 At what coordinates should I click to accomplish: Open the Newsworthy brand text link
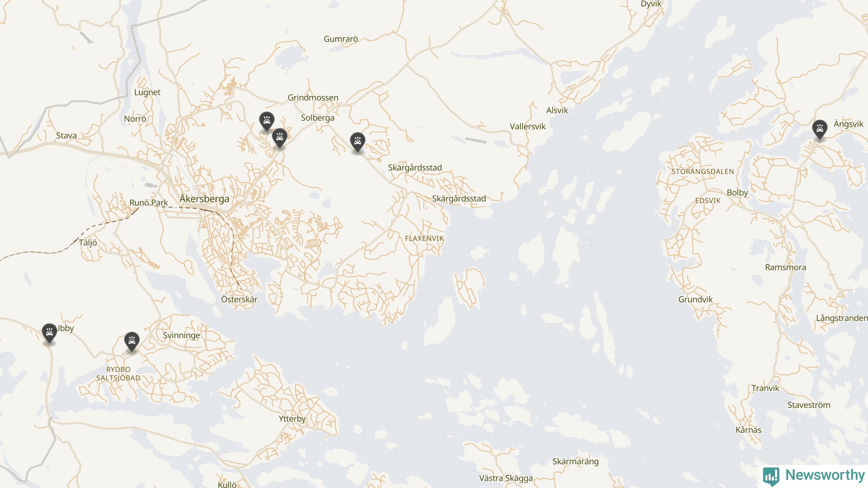825,475
